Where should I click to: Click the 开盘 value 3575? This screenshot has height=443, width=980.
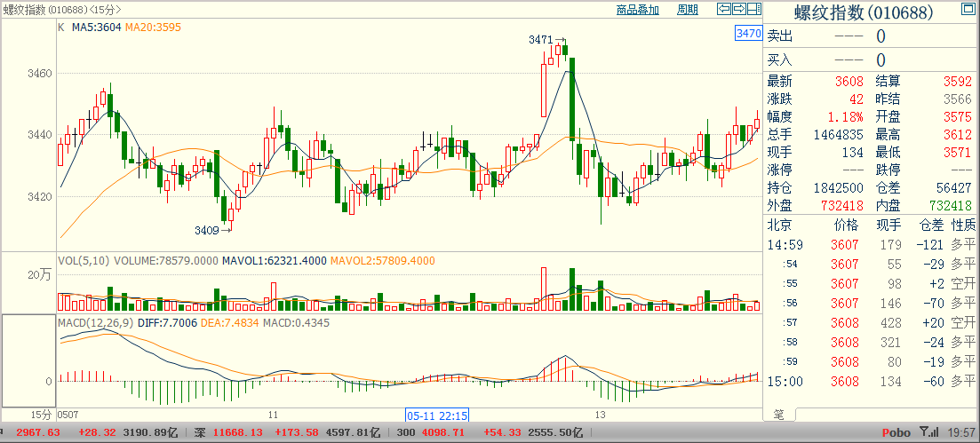pyautogui.click(x=958, y=117)
